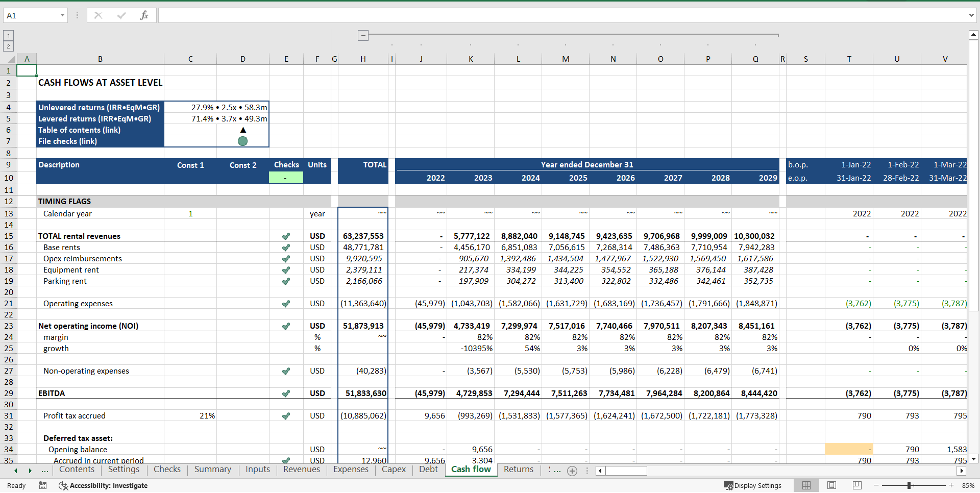Click the checkmark icon in EBITDA row
The image size is (980, 493).
coord(286,393)
